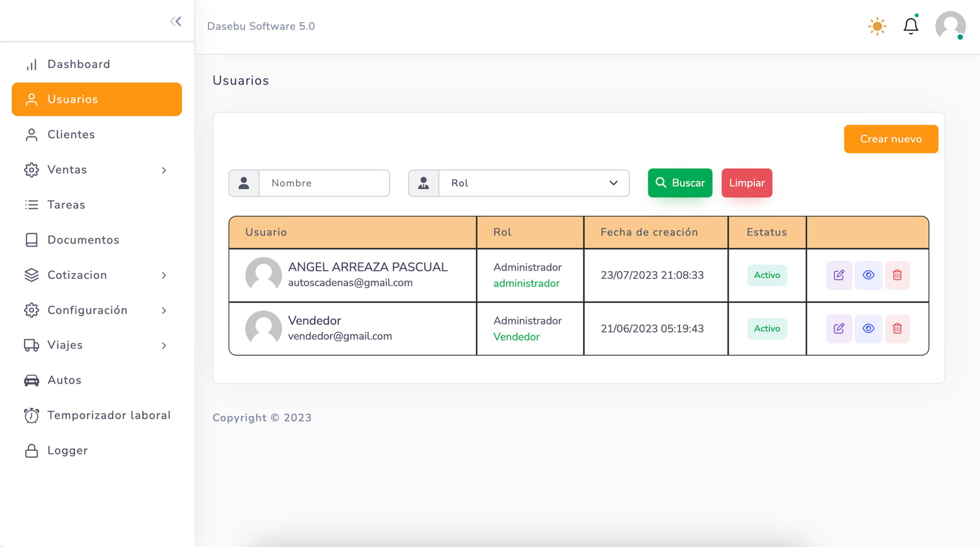The height and width of the screenshot is (547, 980).
Task: Focus the Nombre search field
Action: pyautogui.click(x=324, y=183)
